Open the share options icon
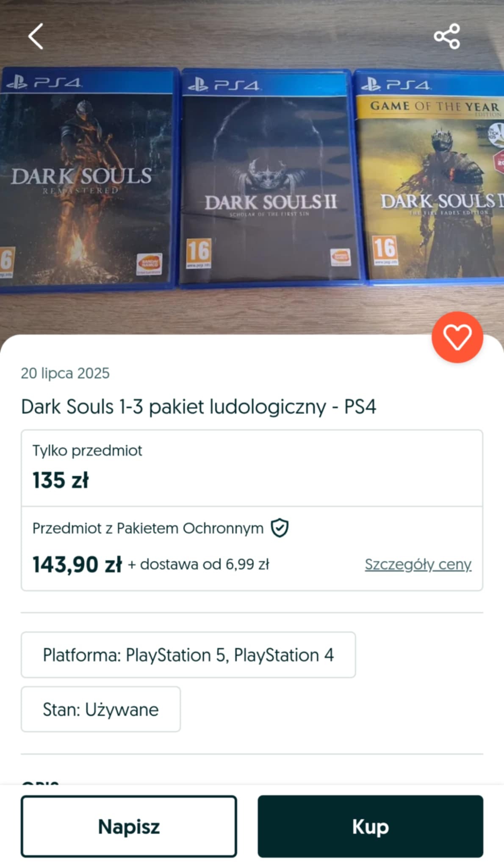504x868 pixels. pos(447,36)
